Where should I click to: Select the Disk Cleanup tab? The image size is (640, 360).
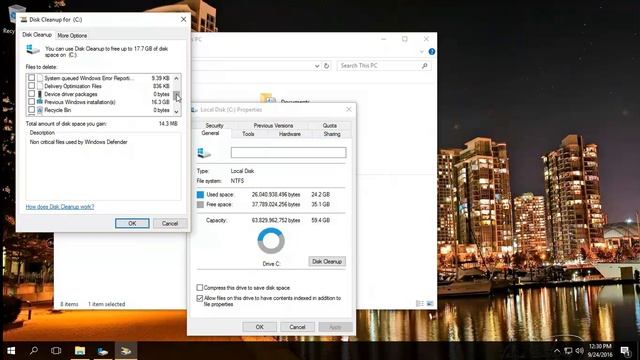pyautogui.click(x=37, y=35)
